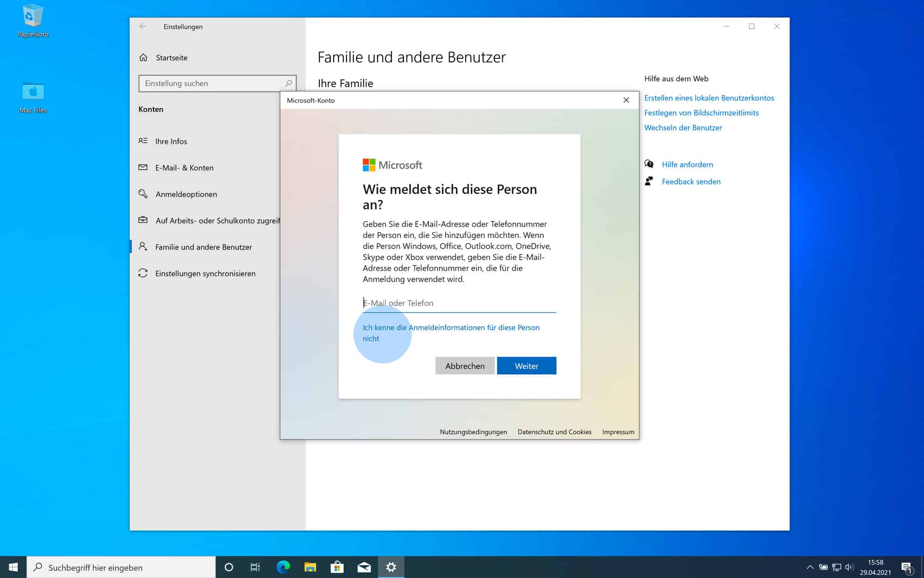The image size is (924, 578).
Task: Open the Mac Files folder icon
Action: coord(33,97)
